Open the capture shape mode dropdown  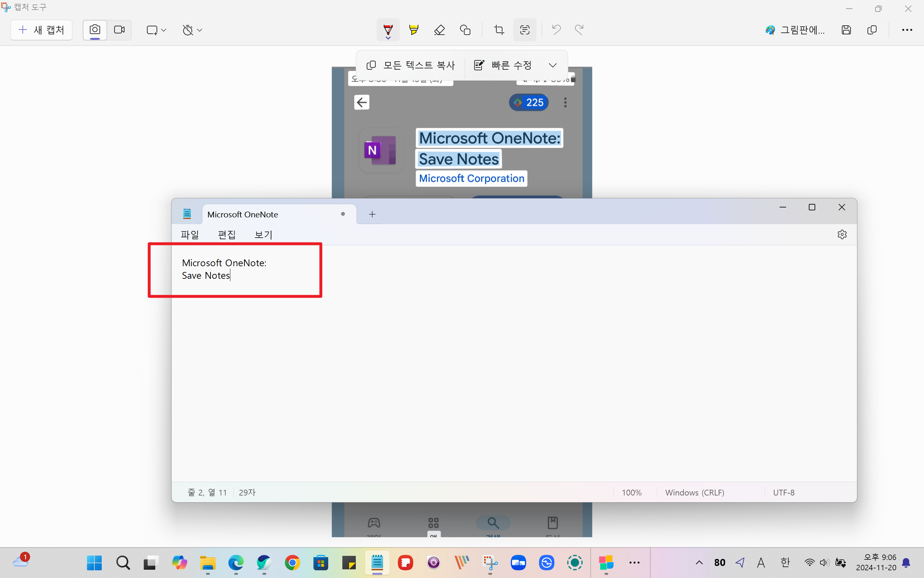[x=156, y=30]
